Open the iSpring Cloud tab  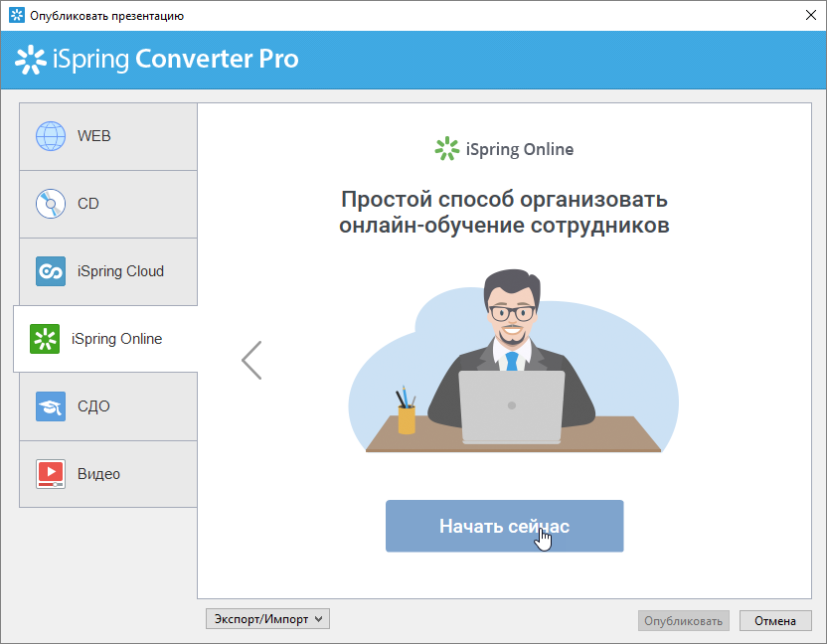point(108,271)
